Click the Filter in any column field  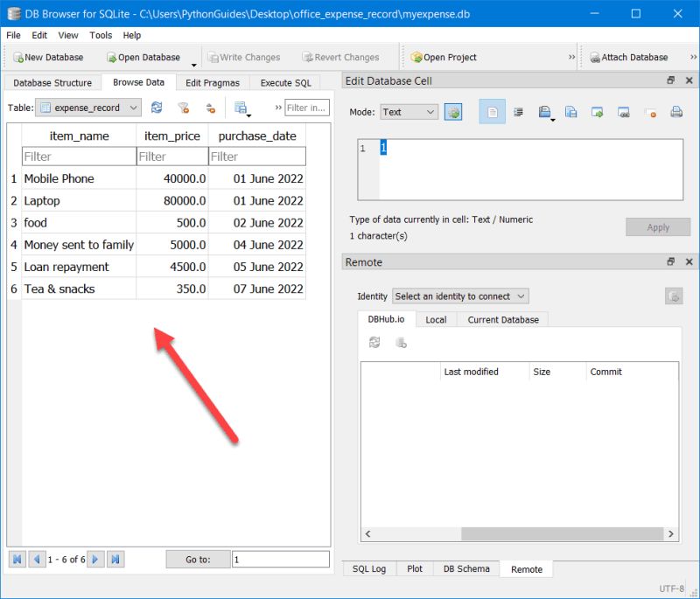click(307, 108)
